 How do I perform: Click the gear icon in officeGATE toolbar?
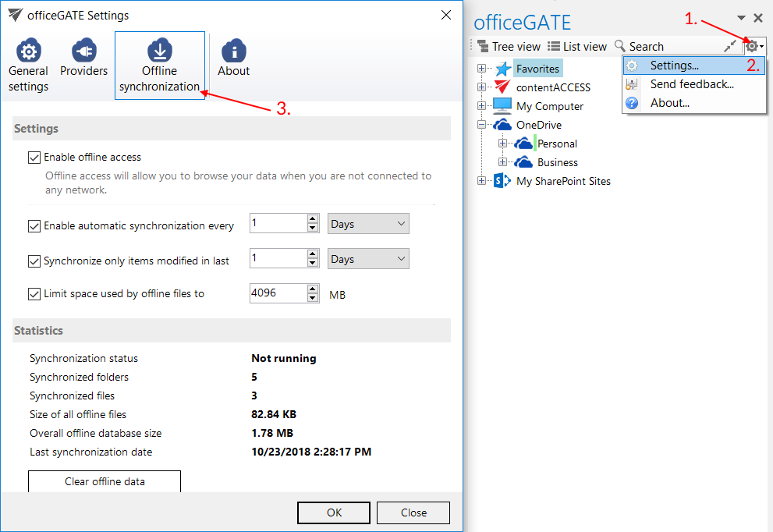(752, 47)
